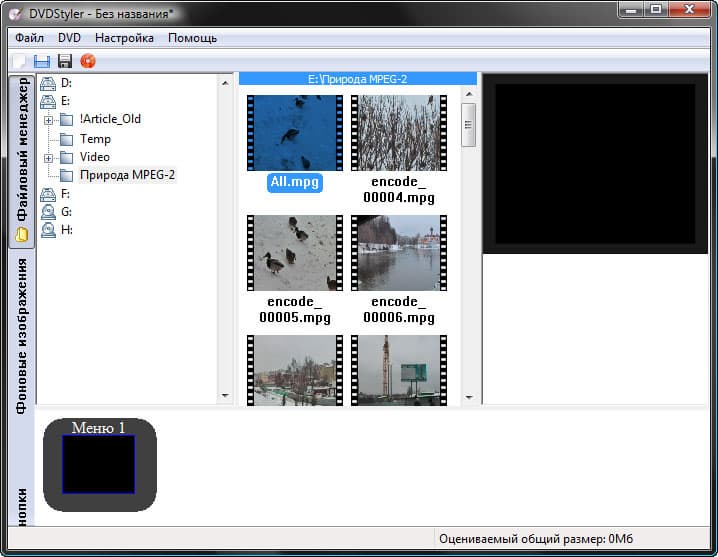718x557 pixels.
Task: Minimize the DVDStyler window
Action: point(631,10)
